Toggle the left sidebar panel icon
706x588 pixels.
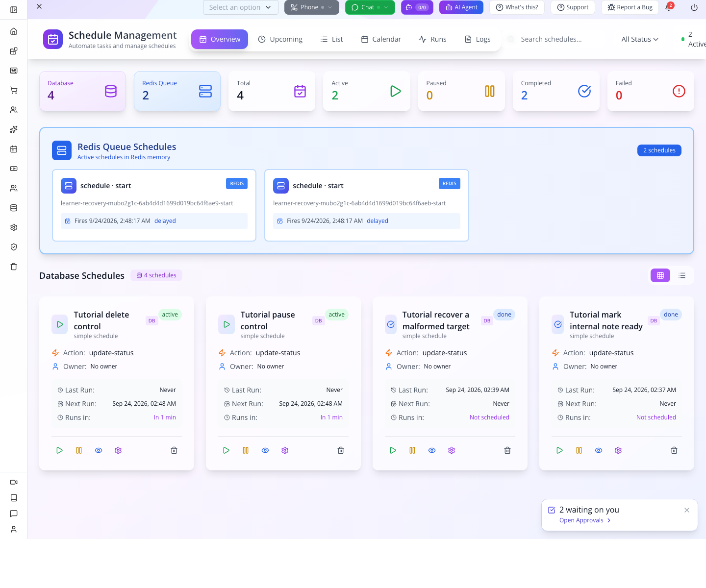[x=14, y=10]
